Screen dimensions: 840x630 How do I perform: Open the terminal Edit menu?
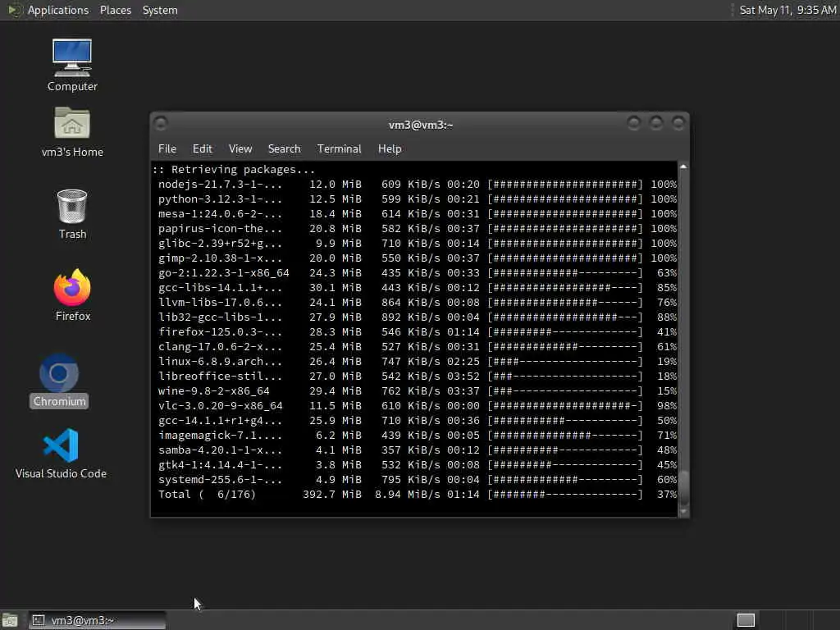202,149
